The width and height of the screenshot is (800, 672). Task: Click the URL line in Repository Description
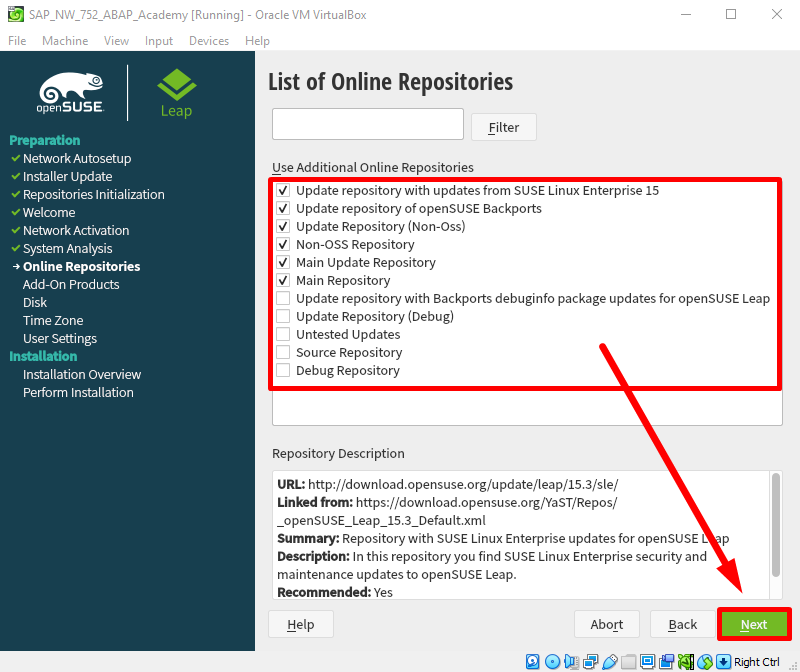tap(448, 484)
